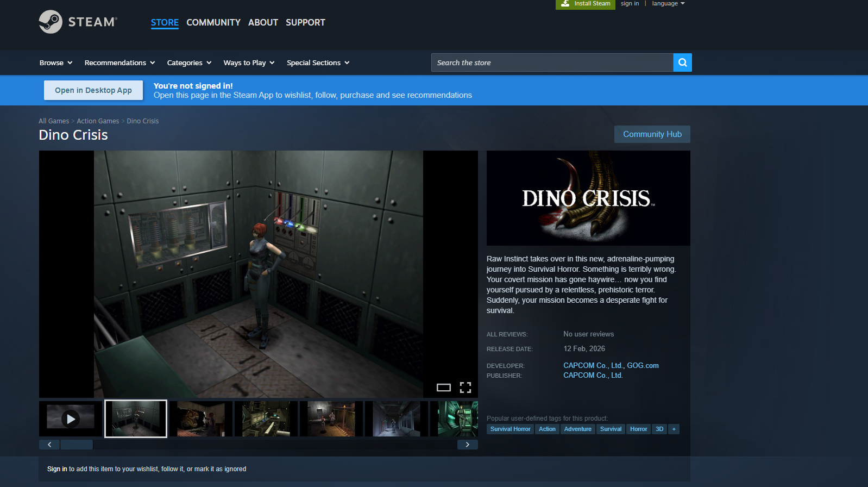The image size is (868, 487).
Task: Click the sign in link at top
Action: point(630,4)
